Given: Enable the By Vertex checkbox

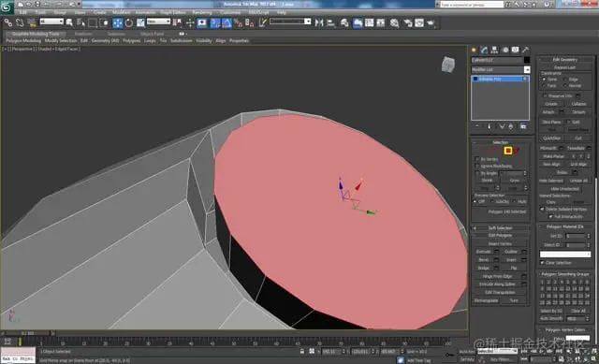Looking at the screenshot, I should click(x=476, y=159).
